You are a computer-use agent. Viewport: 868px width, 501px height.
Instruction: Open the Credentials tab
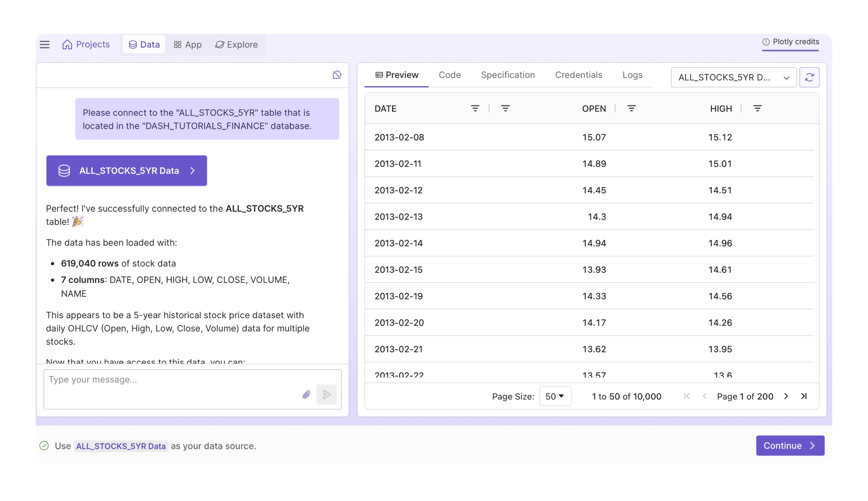click(578, 75)
